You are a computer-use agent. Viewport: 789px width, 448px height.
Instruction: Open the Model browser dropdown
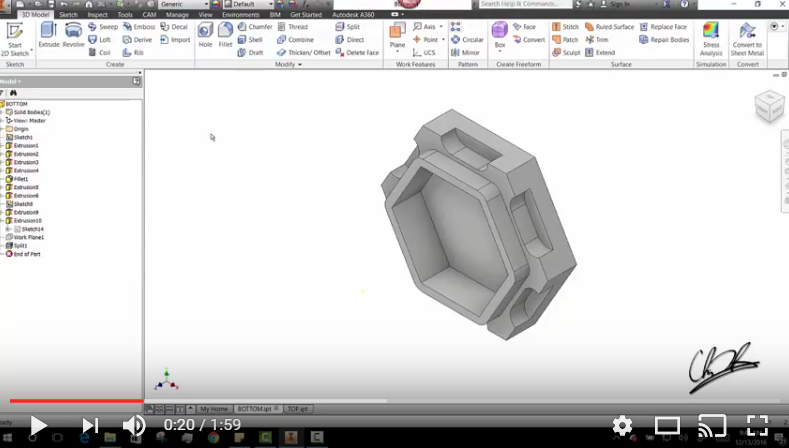[x=11, y=81]
